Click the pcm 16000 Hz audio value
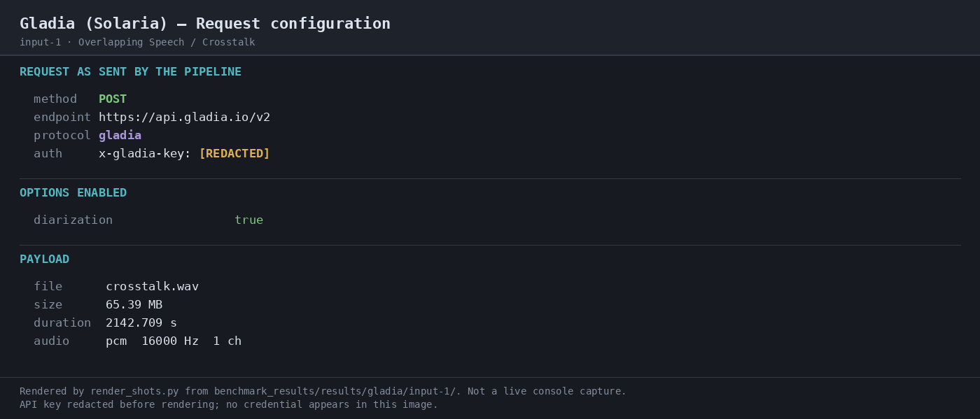980x419 pixels. click(174, 341)
